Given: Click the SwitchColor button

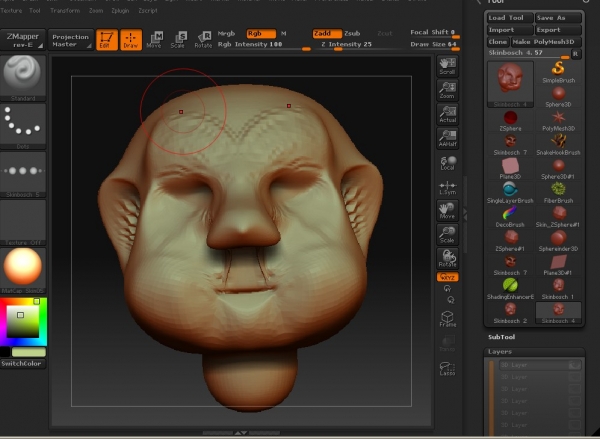Looking at the screenshot, I should coord(23,364).
